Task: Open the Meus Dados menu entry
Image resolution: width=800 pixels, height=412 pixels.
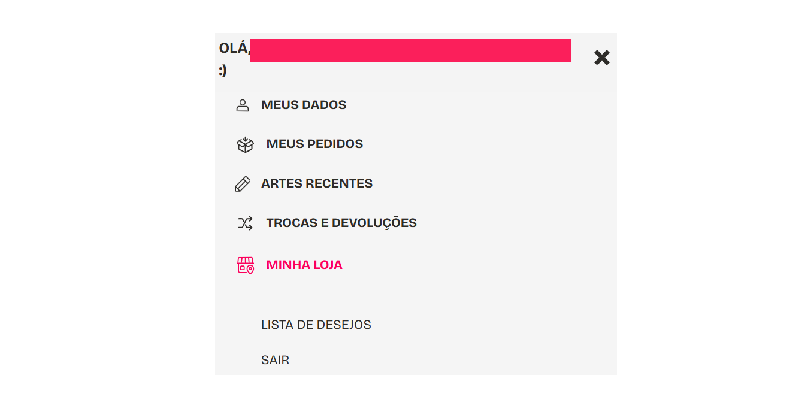Action: [x=304, y=105]
